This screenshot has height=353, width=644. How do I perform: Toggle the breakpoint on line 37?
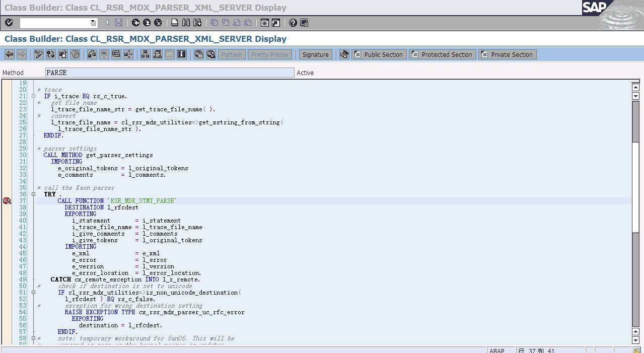pos(7,201)
